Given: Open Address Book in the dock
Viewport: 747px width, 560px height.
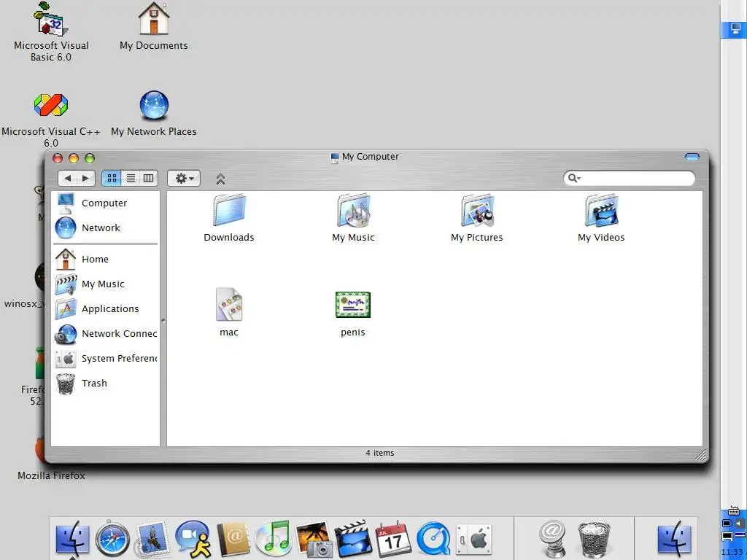Looking at the screenshot, I should [x=233, y=539].
